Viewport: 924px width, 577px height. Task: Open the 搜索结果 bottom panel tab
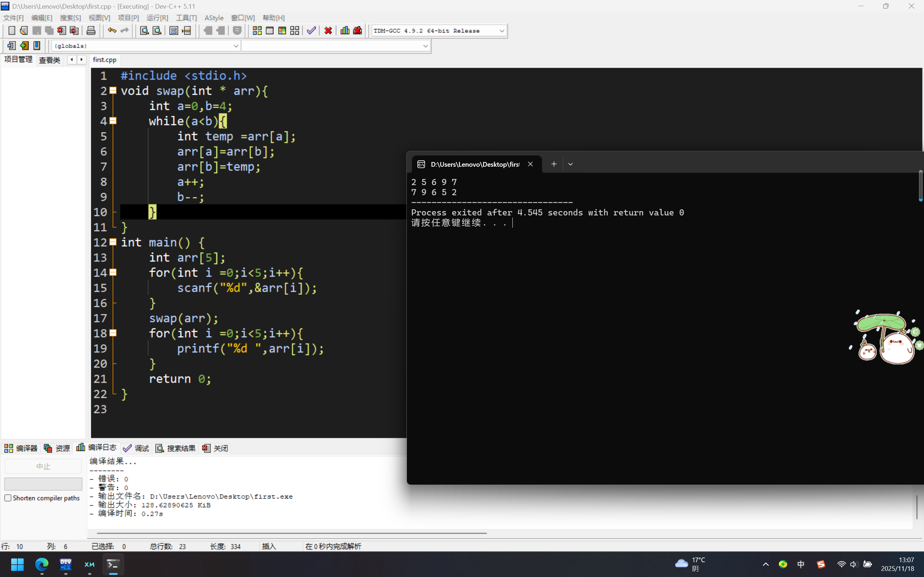tap(176, 449)
